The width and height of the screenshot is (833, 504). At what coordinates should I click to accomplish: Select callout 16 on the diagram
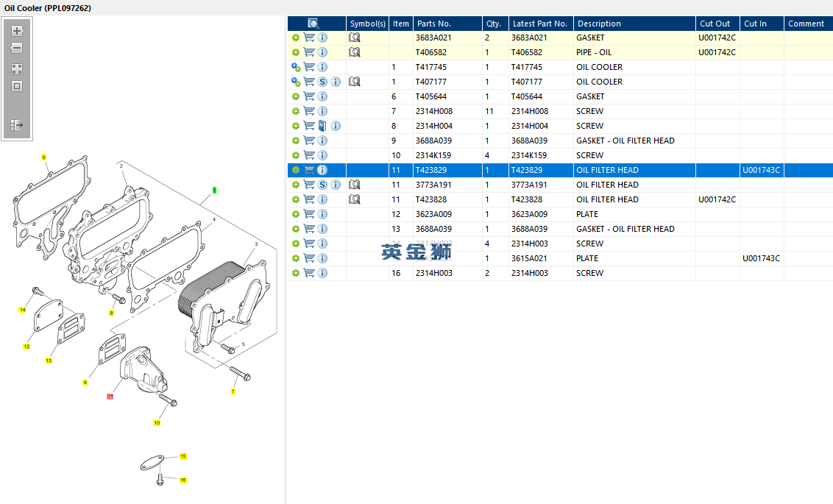182,480
